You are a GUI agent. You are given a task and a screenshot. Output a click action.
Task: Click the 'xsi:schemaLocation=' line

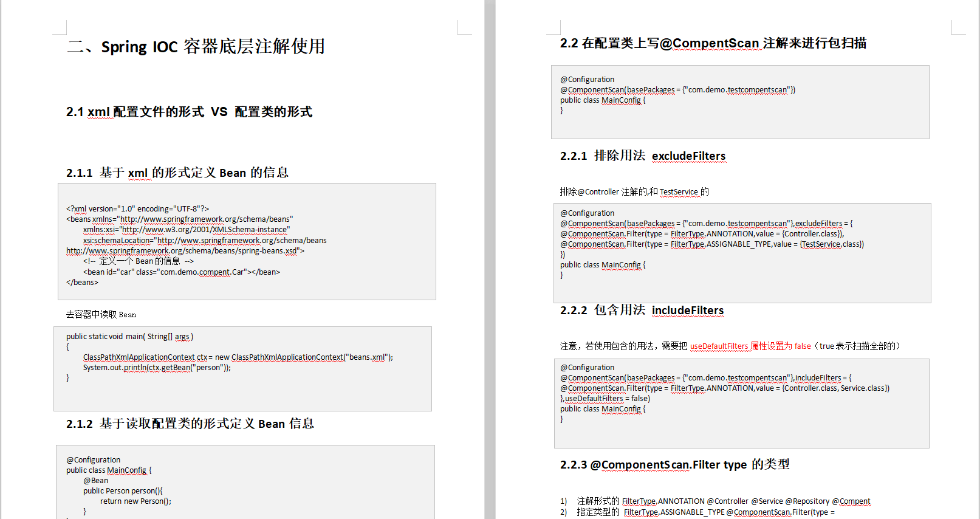pos(205,240)
